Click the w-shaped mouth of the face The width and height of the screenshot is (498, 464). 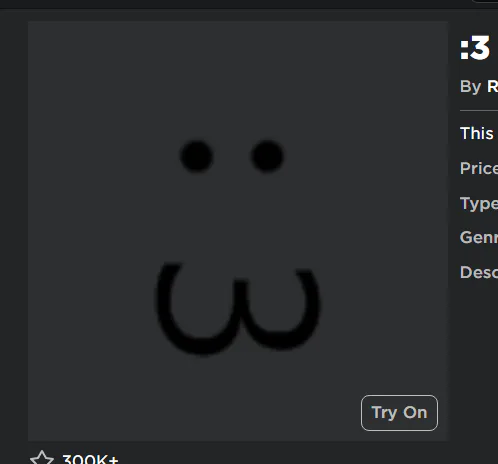pyautogui.click(x=238, y=308)
